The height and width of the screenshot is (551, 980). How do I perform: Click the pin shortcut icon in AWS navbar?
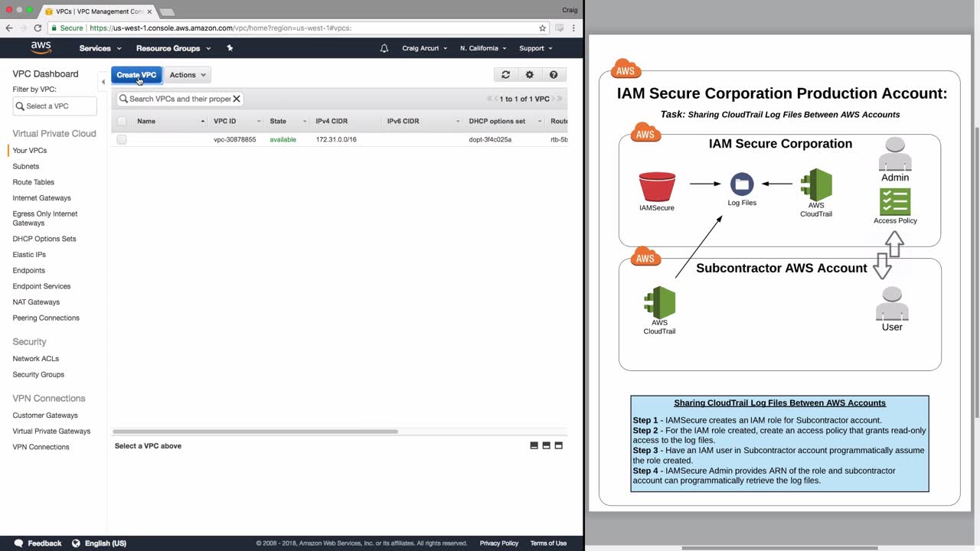[230, 48]
